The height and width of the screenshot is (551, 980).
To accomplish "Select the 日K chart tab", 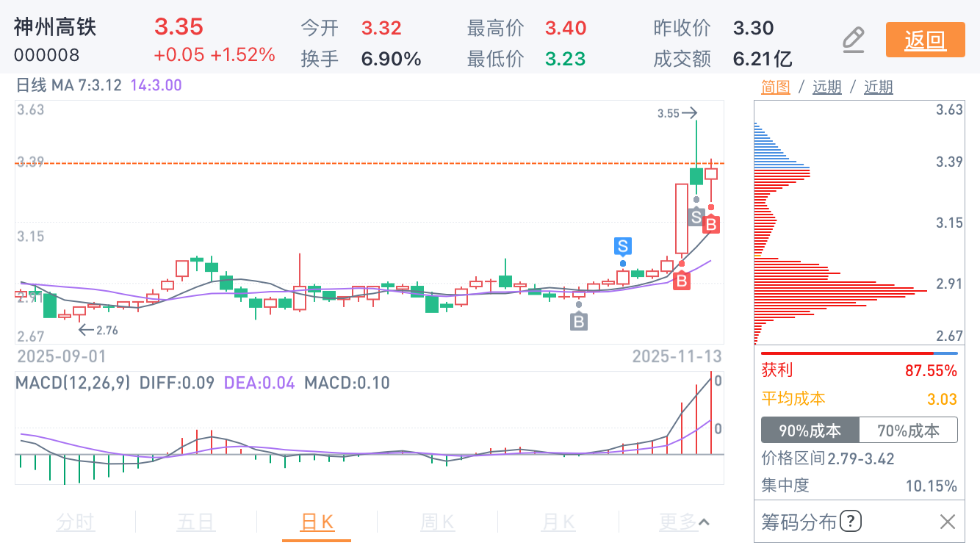I will coord(317,522).
